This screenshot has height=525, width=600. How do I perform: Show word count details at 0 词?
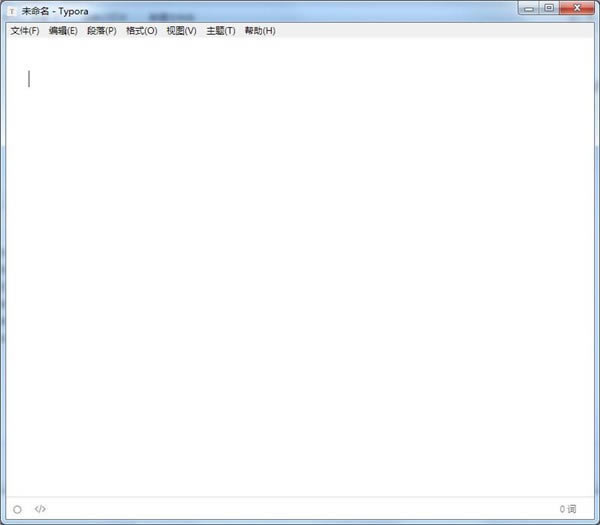click(x=568, y=509)
